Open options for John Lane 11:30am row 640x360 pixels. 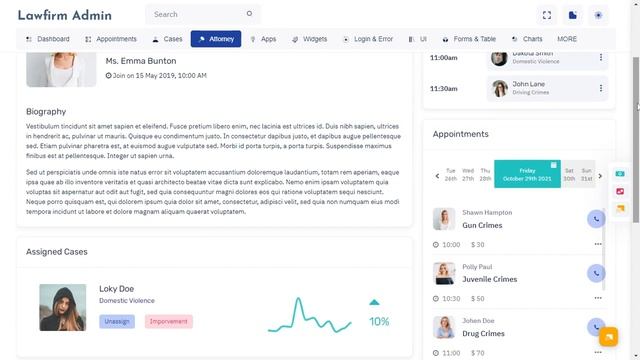(600, 88)
